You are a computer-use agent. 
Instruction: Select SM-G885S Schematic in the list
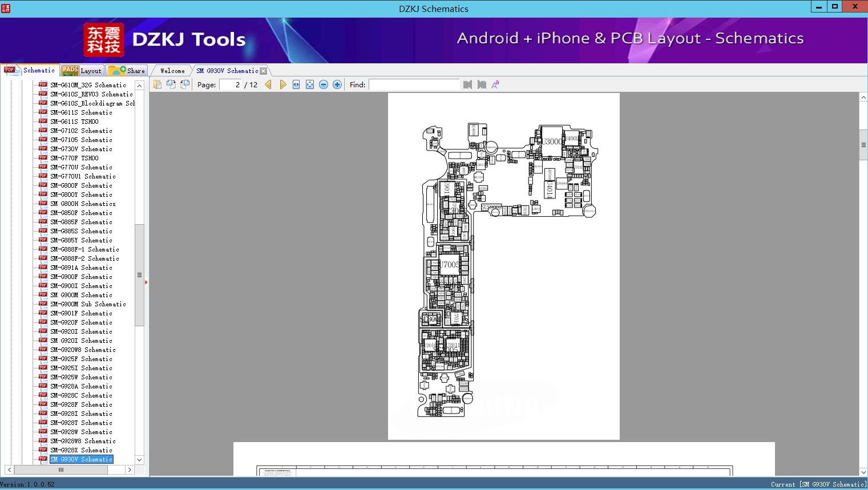(81, 231)
